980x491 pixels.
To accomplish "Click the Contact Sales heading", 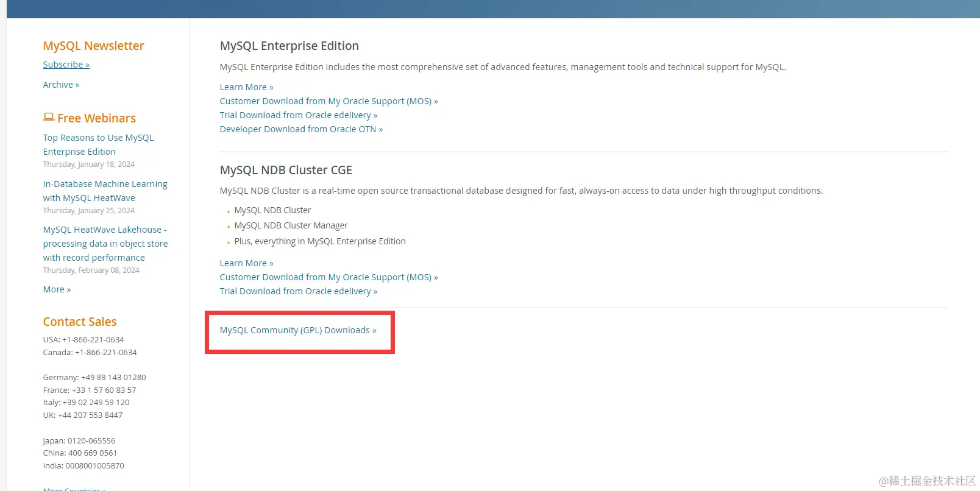I will (79, 322).
